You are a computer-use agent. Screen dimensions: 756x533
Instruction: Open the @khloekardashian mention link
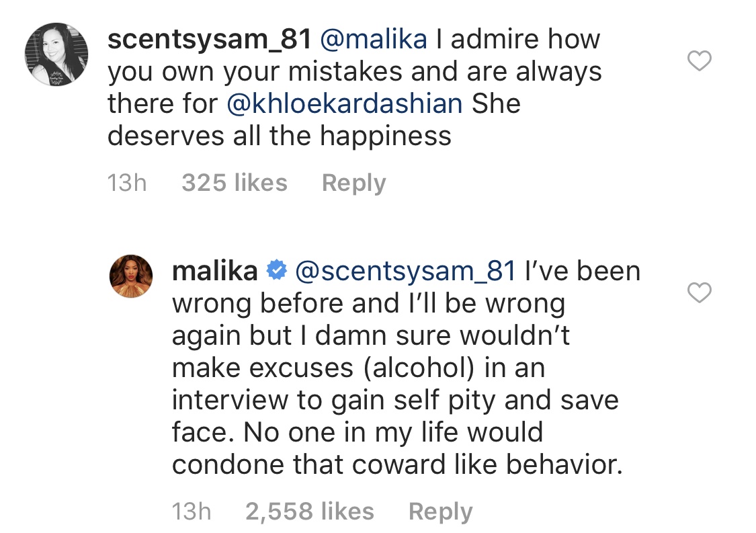345,104
